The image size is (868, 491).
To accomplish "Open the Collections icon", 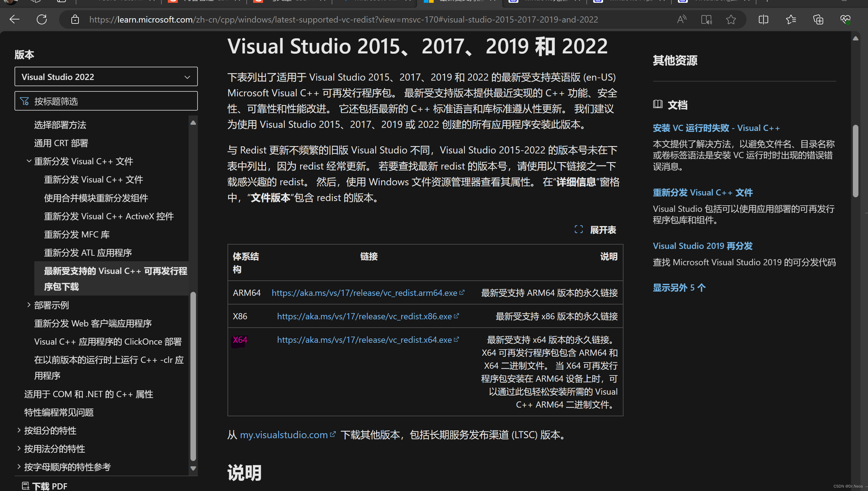I will 818,19.
